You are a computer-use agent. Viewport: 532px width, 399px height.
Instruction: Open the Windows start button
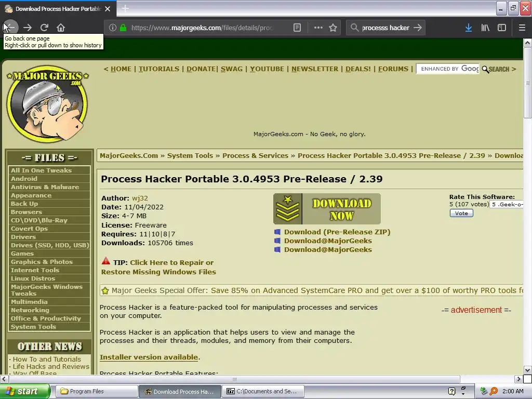click(25, 391)
